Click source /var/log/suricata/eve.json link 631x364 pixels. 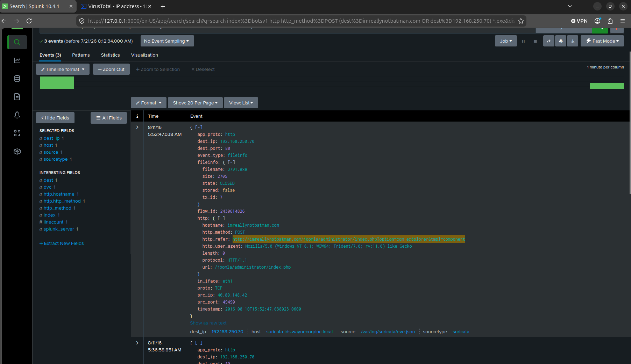[388, 332]
